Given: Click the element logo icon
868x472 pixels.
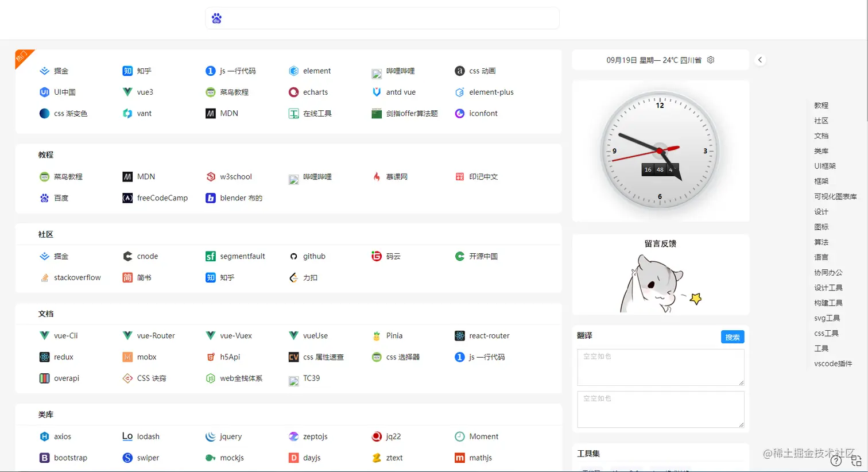Looking at the screenshot, I should (293, 71).
